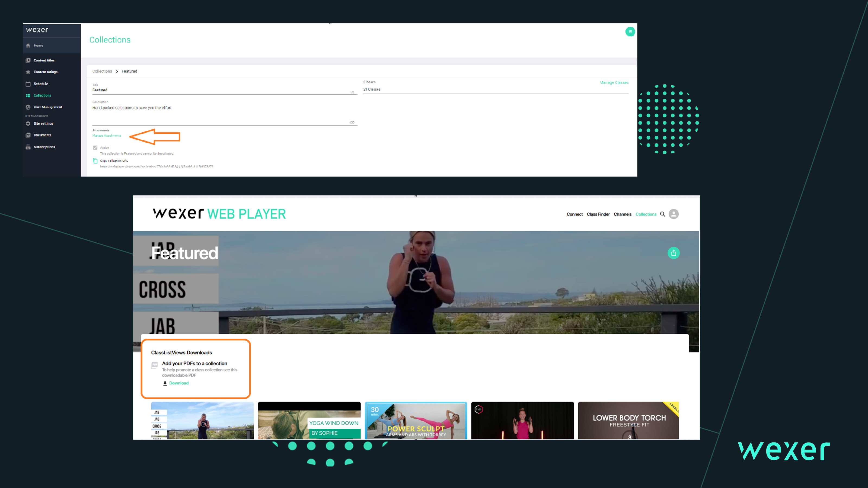Select Collections in the sidebar

coord(43,96)
